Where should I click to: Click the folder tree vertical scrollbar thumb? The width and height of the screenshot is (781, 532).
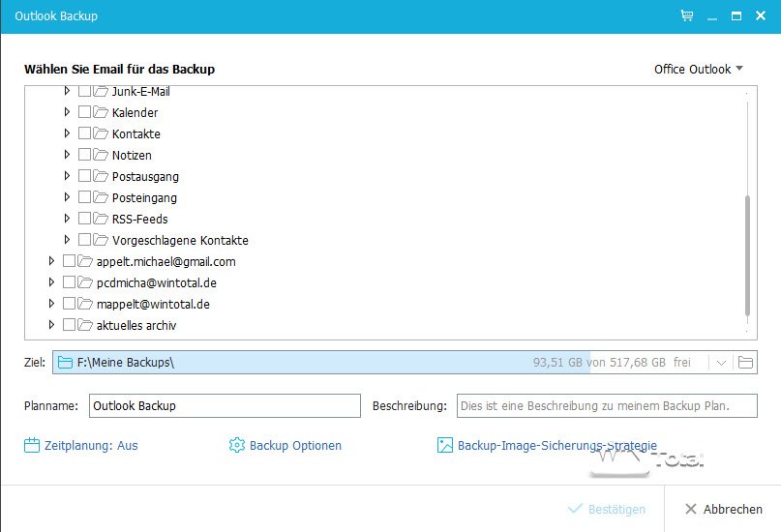pyautogui.click(x=747, y=255)
